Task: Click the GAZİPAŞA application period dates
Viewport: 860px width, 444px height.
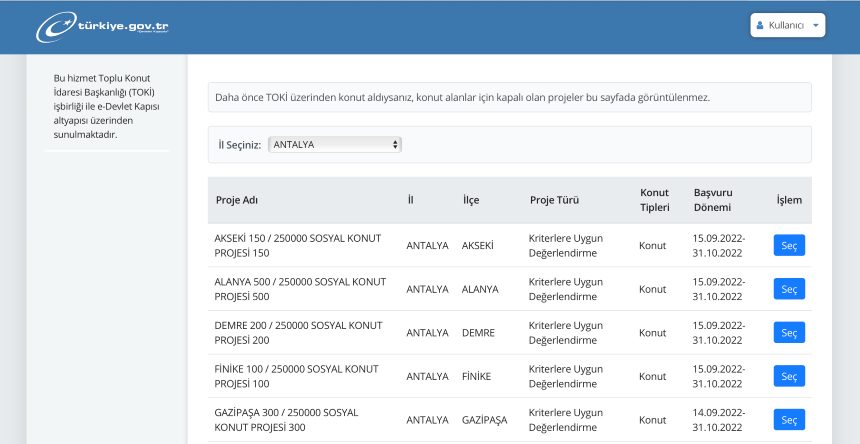Action: (x=718, y=420)
